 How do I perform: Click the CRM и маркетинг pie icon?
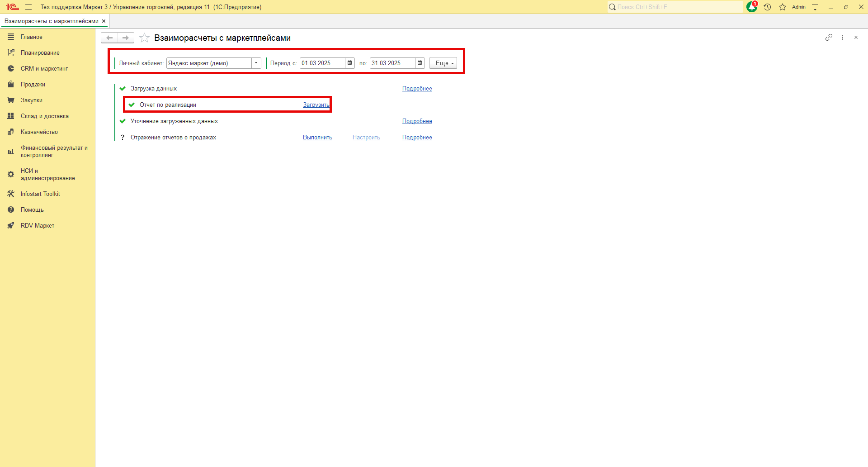(11, 68)
